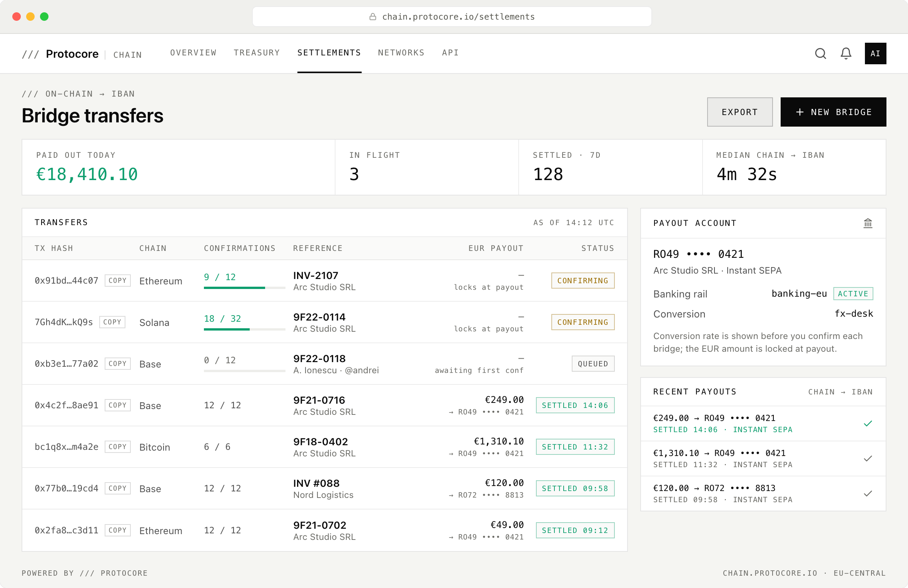Copy hash 0x91bd…44c07
The width and height of the screenshot is (908, 588).
[x=118, y=281]
